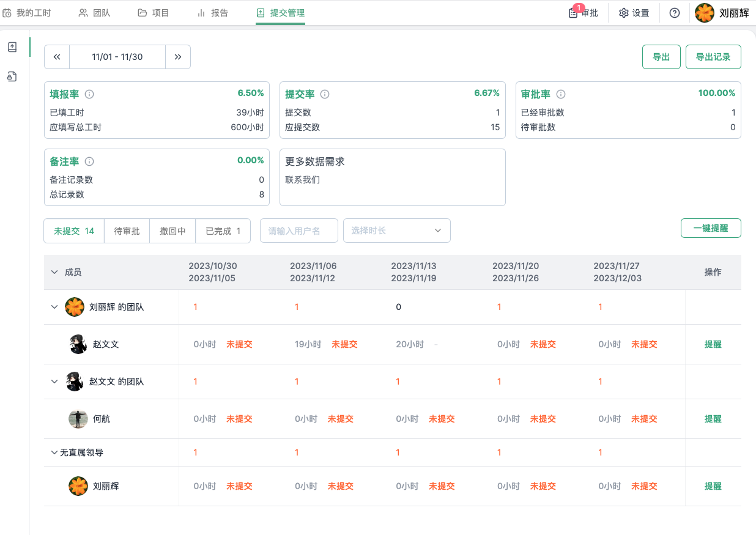Image resolution: width=756 pixels, height=535 pixels.
Task: Select the first upload icon in left sidebar
Action: pos(12,47)
